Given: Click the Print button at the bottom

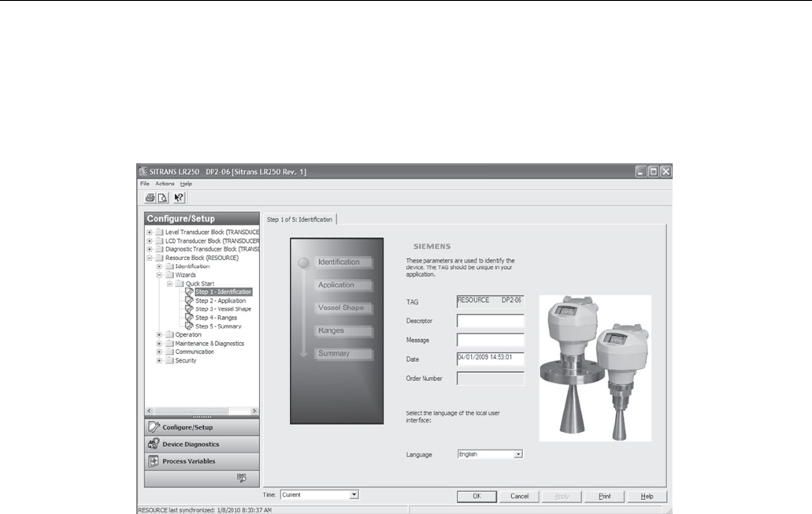Looking at the screenshot, I should tap(604, 497).
